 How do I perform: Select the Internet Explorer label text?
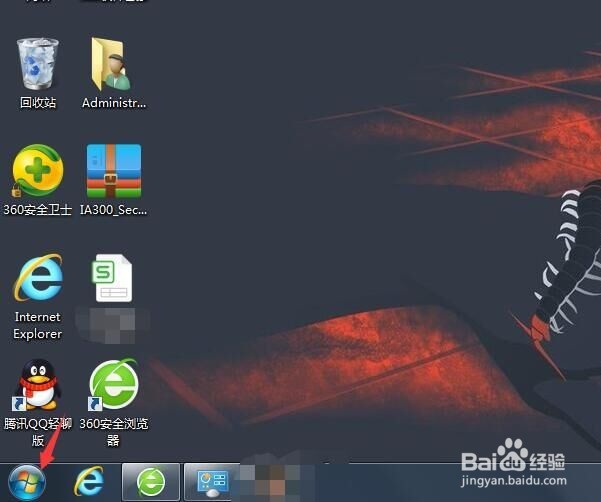[38, 325]
